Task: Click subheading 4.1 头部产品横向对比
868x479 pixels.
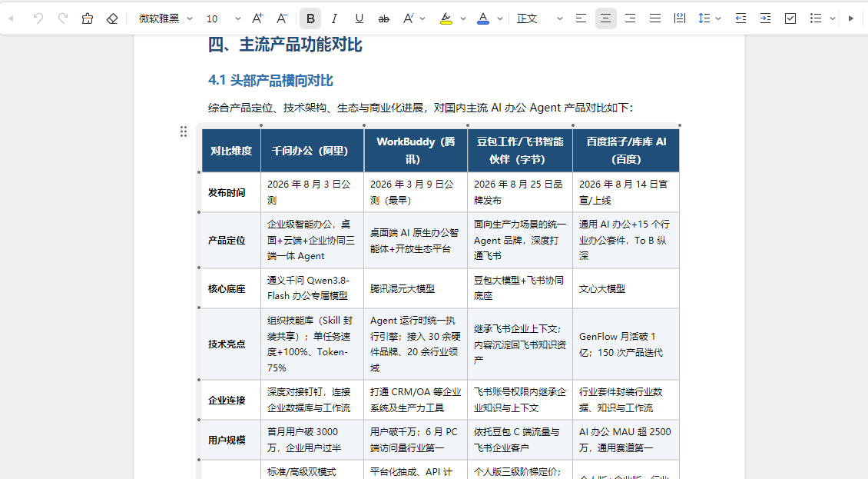Action: pos(270,81)
